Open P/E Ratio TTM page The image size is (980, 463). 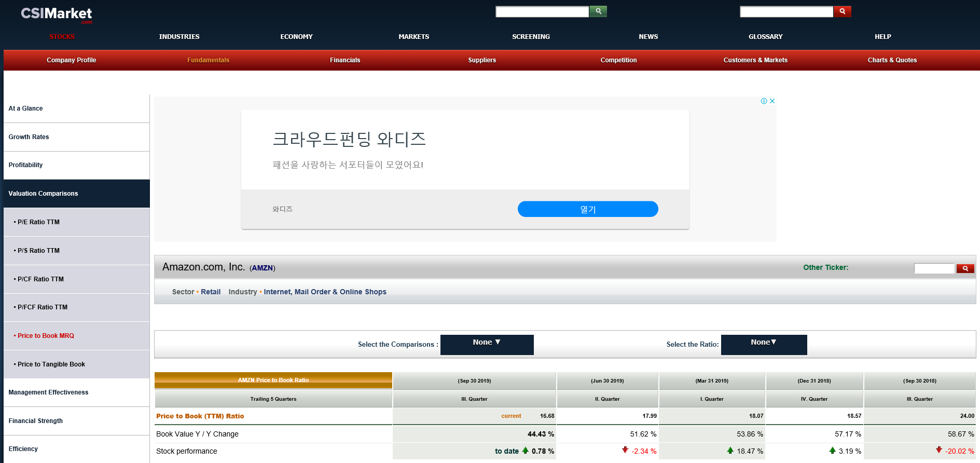(x=76, y=222)
